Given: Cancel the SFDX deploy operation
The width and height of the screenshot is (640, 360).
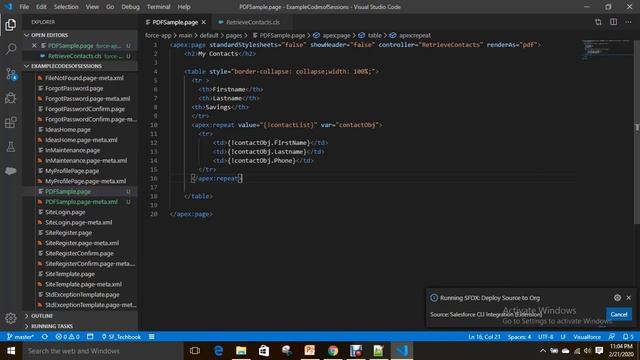Looking at the screenshot, I should (619, 314).
